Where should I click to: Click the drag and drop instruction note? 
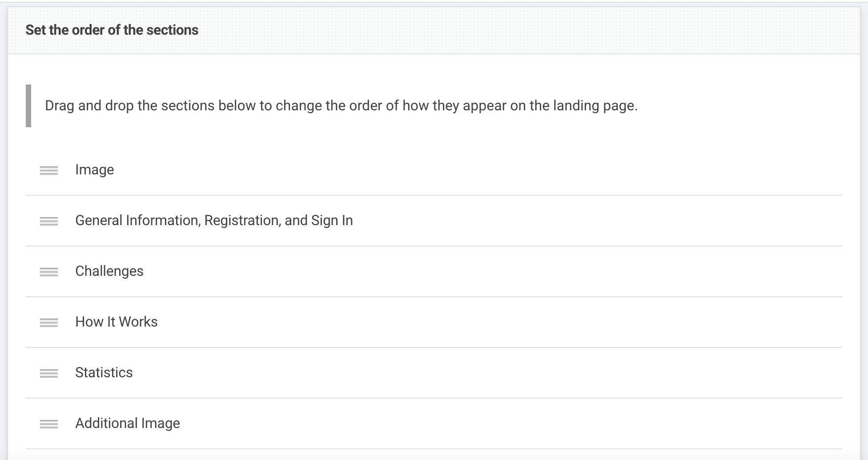pos(341,106)
